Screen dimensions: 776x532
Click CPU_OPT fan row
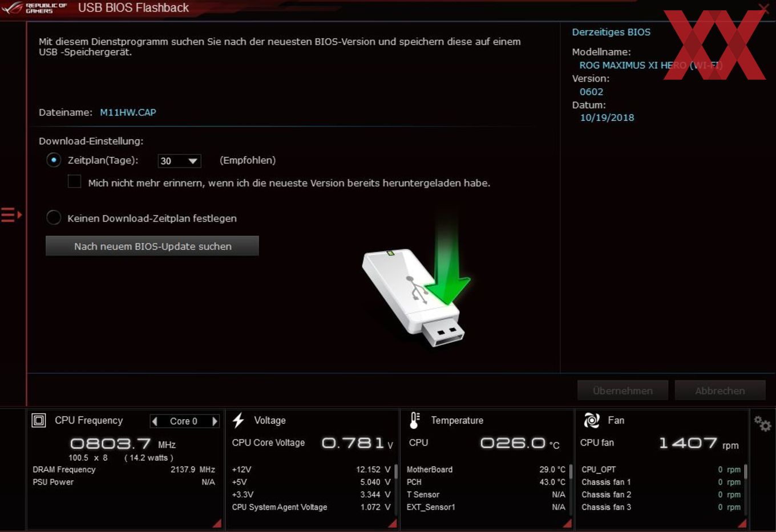point(661,469)
